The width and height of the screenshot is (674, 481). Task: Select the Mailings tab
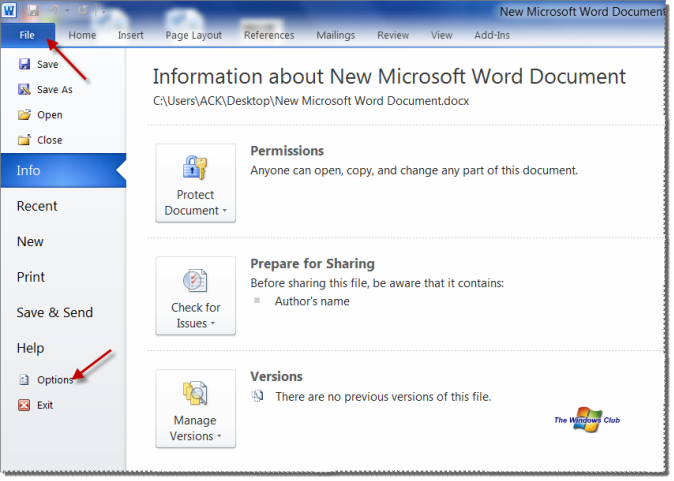(x=336, y=35)
